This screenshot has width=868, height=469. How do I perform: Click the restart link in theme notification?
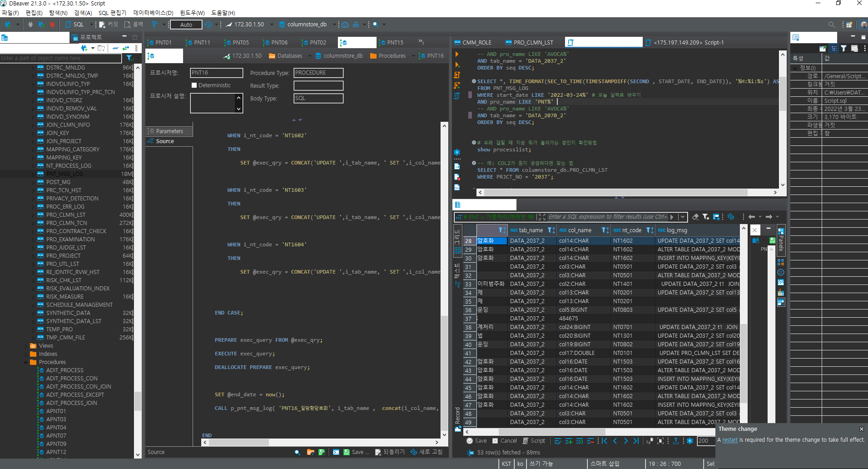pos(730,440)
